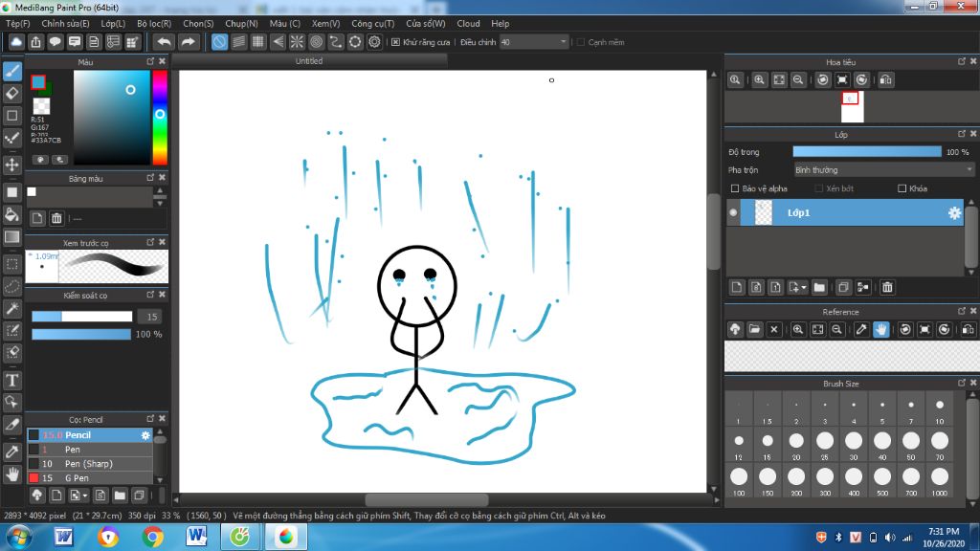Open the Bộ lọc(R) menu
This screenshot has height=551, width=980.
point(154,23)
